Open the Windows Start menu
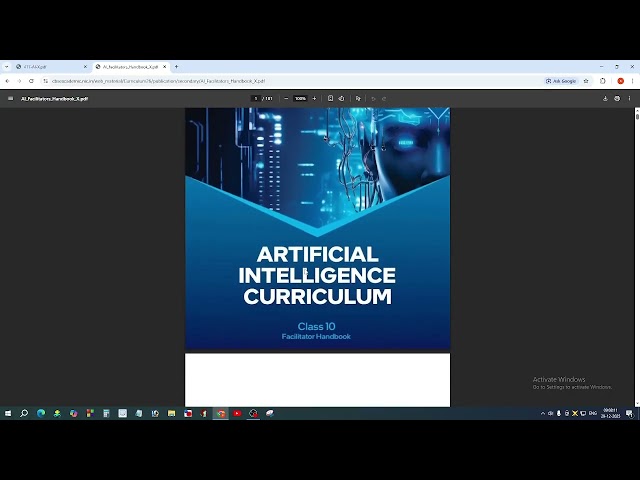This screenshot has height=480, width=640. coord(8,413)
